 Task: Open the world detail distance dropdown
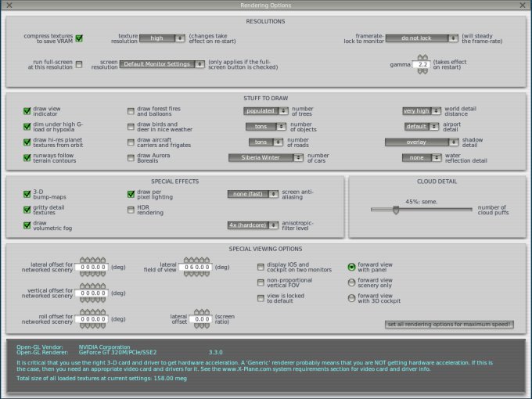[422, 111]
